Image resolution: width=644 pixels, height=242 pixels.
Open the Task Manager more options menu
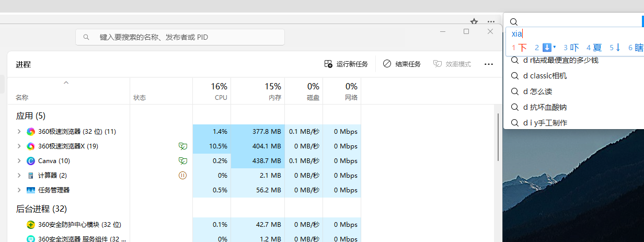[x=488, y=64]
